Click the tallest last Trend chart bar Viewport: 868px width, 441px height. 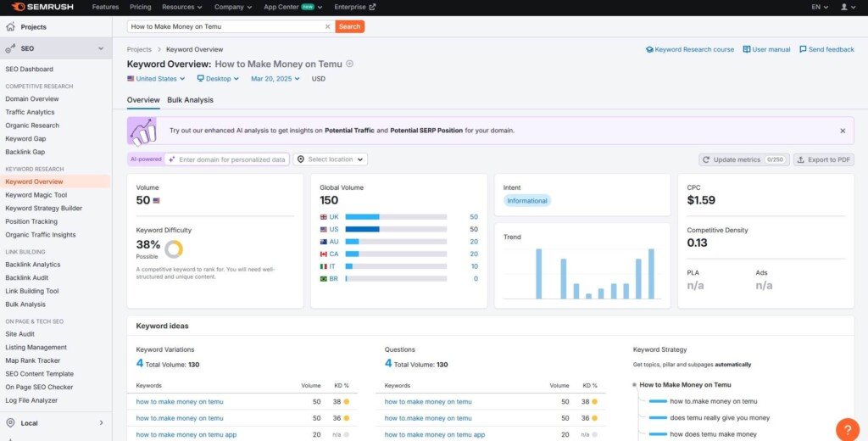pos(651,274)
